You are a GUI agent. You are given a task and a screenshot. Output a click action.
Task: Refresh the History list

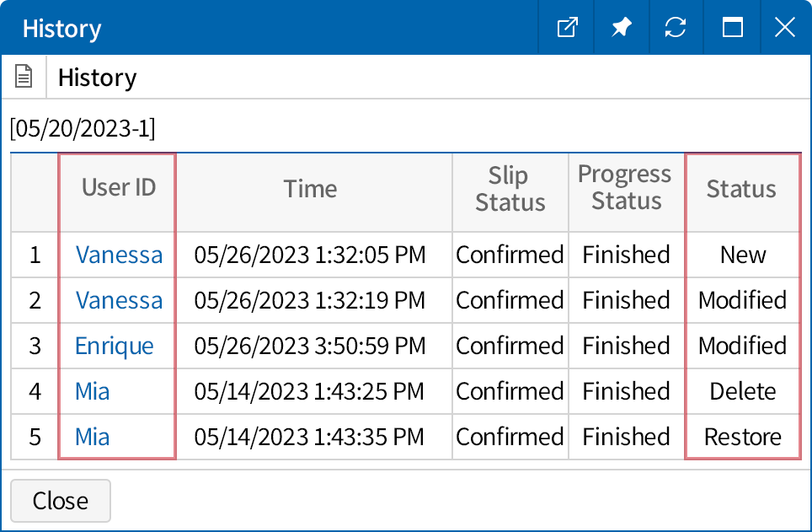[x=676, y=28]
